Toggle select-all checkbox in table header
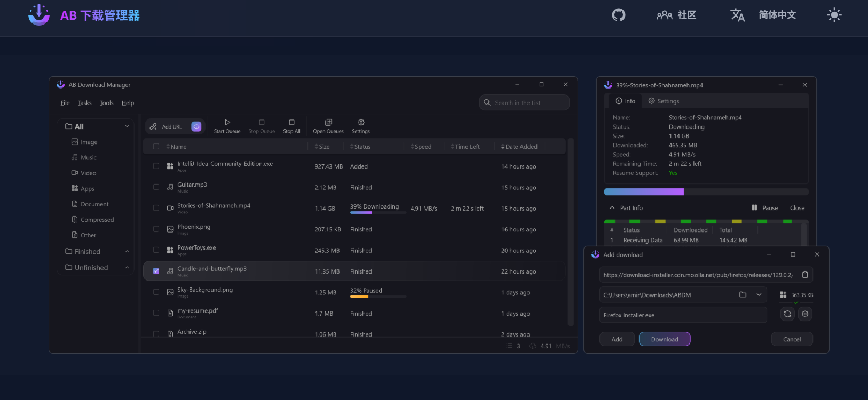 point(156,146)
